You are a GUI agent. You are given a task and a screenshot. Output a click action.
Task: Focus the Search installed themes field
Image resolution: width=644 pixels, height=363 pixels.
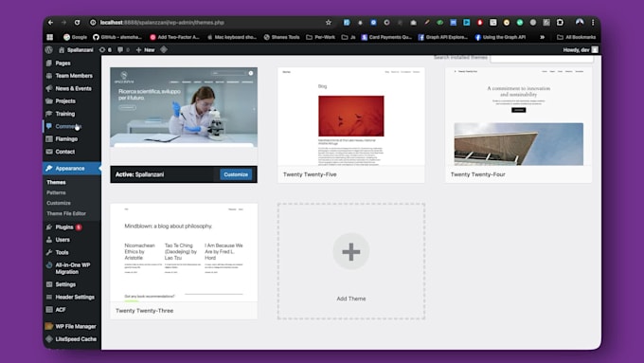(x=542, y=58)
